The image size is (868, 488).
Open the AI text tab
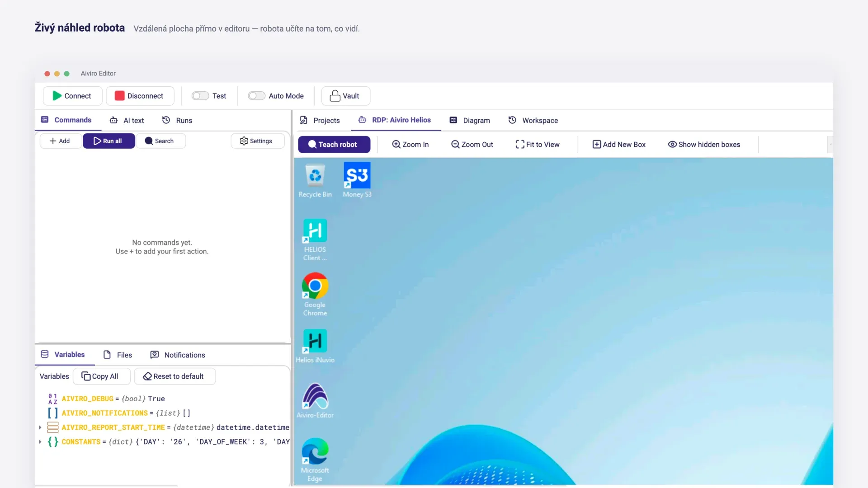click(127, 120)
